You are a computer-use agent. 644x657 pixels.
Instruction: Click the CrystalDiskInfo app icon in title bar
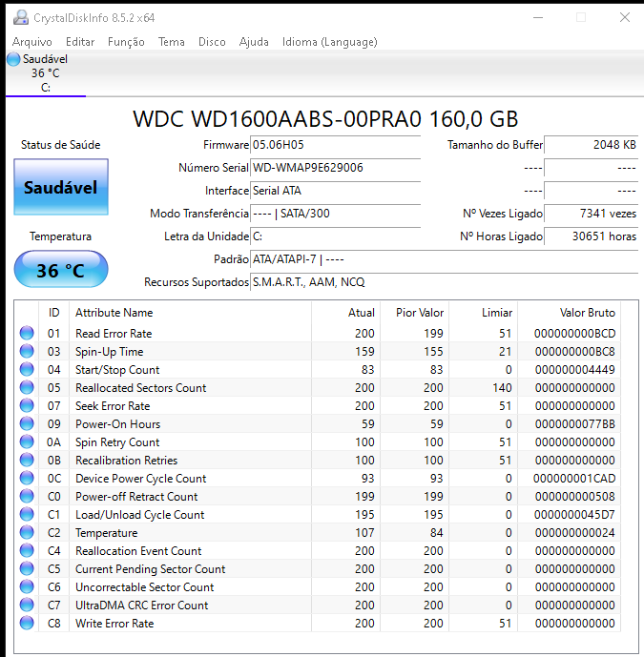coord(21,17)
